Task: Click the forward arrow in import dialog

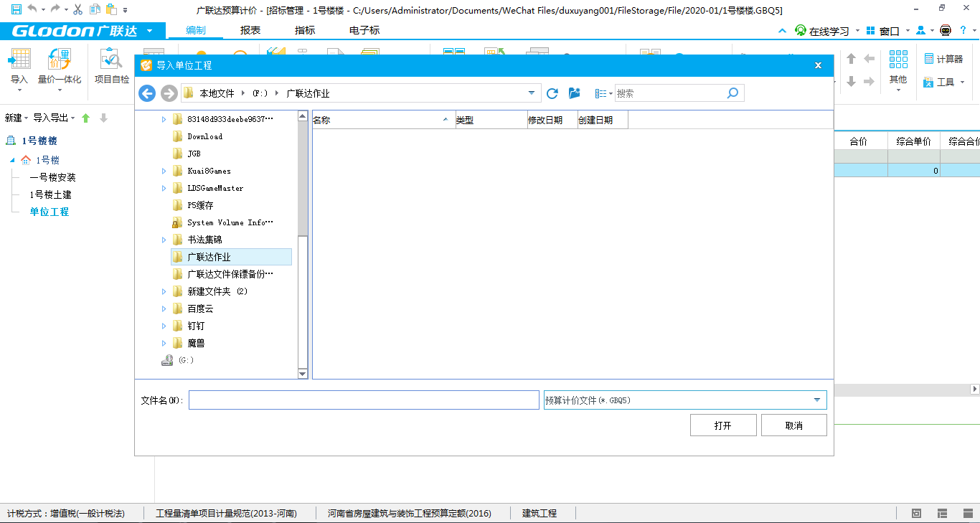Action: click(x=169, y=93)
